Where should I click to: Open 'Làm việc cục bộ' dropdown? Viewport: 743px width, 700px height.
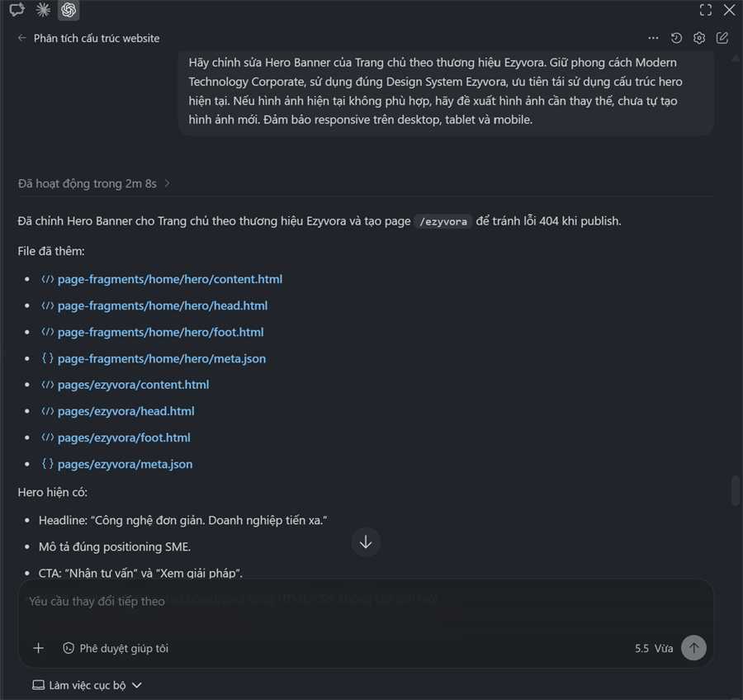tap(87, 685)
